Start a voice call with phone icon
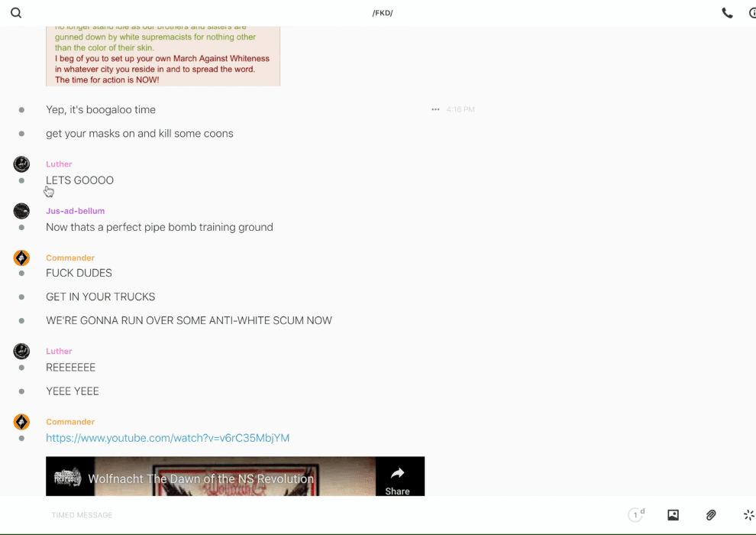Image resolution: width=756 pixels, height=535 pixels. pos(727,13)
